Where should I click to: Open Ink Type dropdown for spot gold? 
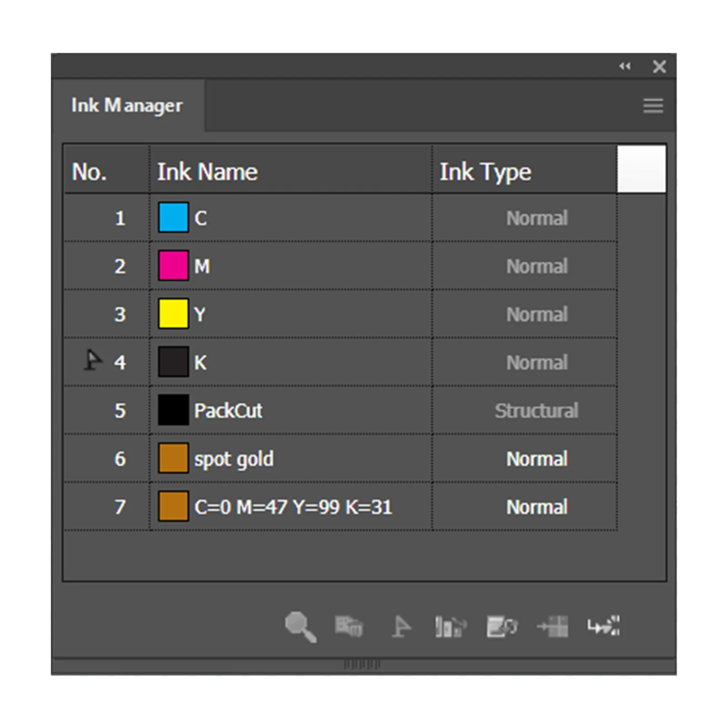[x=537, y=459]
